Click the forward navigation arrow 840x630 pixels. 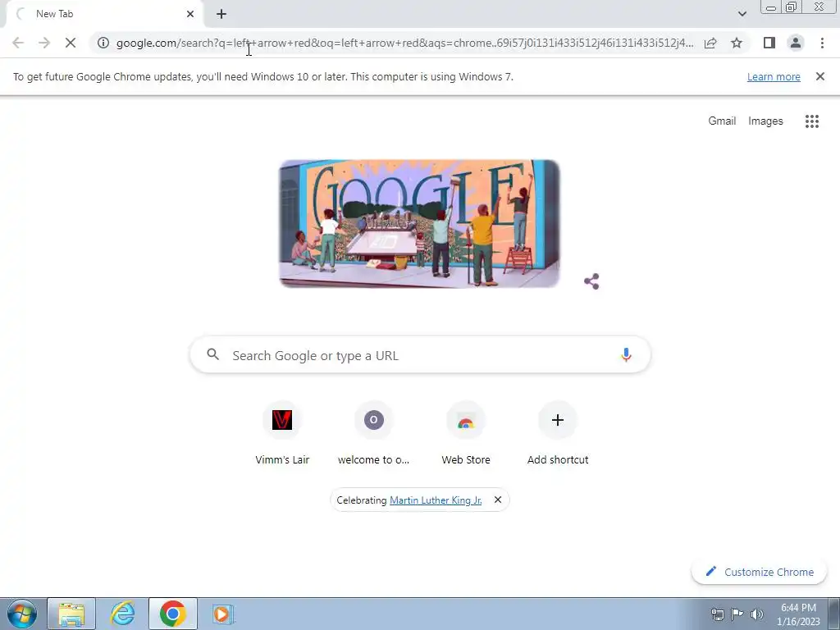pyautogui.click(x=44, y=43)
